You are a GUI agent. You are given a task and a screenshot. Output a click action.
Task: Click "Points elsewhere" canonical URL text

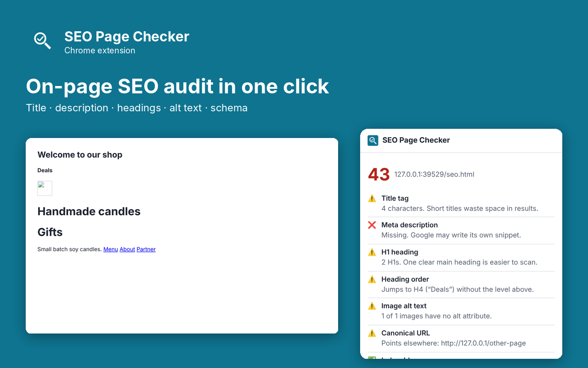pos(453,343)
